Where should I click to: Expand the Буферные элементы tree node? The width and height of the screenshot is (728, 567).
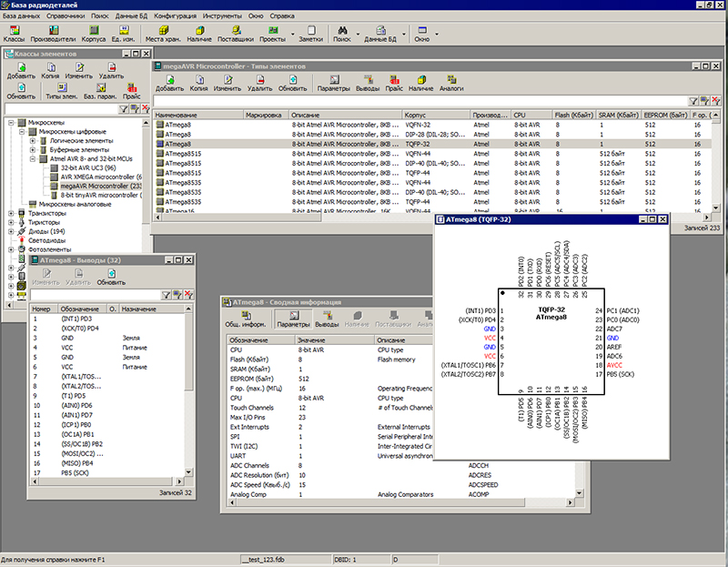click(33, 150)
